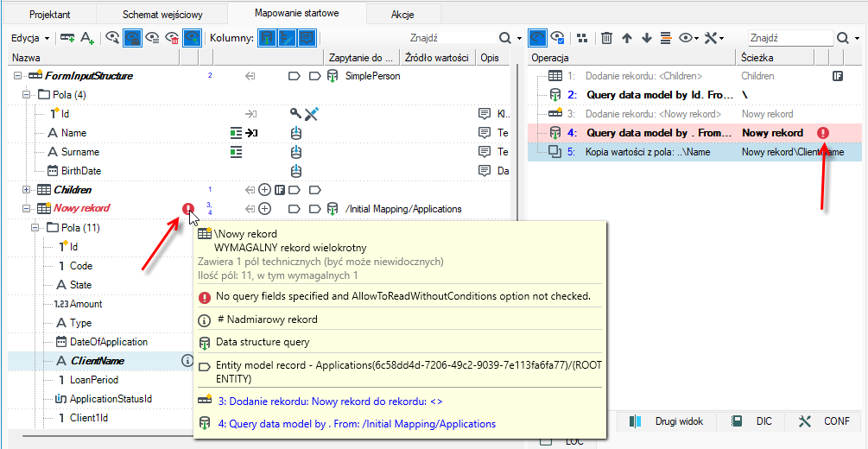Click the info icon beside ClientName field
868x449 pixels.
click(187, 360)
